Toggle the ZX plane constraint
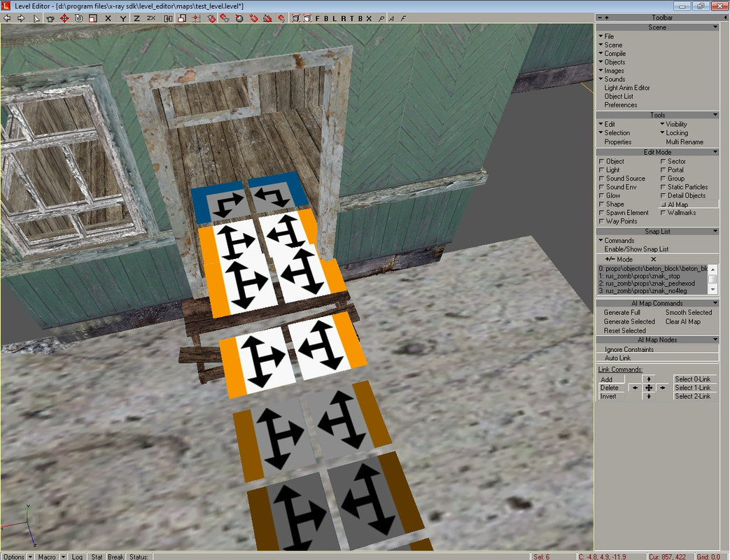The height and width of the screenshot is (560, 730). point(151,18)
